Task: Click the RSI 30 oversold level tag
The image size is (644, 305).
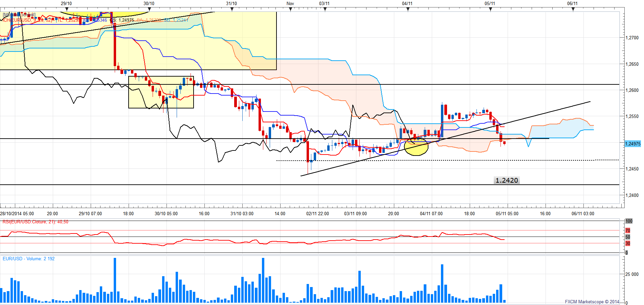Action: (x=628, y=243)
